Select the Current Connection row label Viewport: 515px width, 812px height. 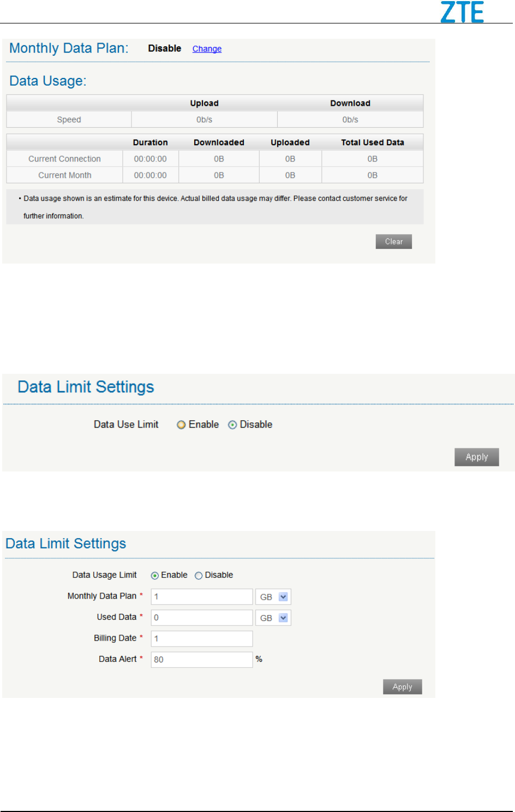(64, 159)
